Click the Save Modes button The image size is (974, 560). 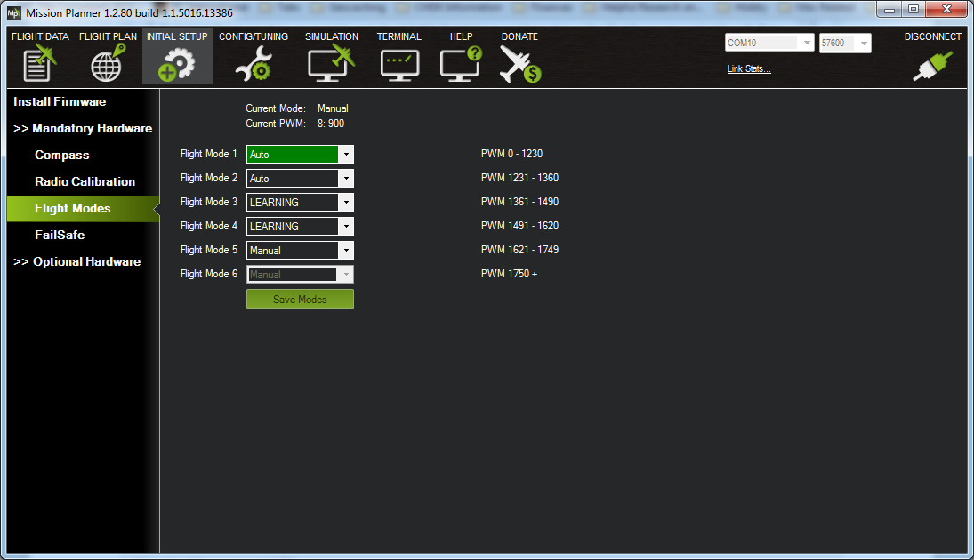click(x=300, y=300)
